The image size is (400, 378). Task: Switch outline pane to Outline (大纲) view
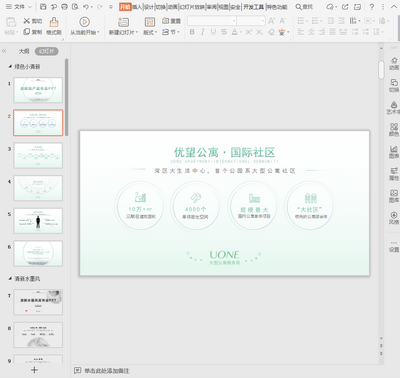tap(24, 51)
